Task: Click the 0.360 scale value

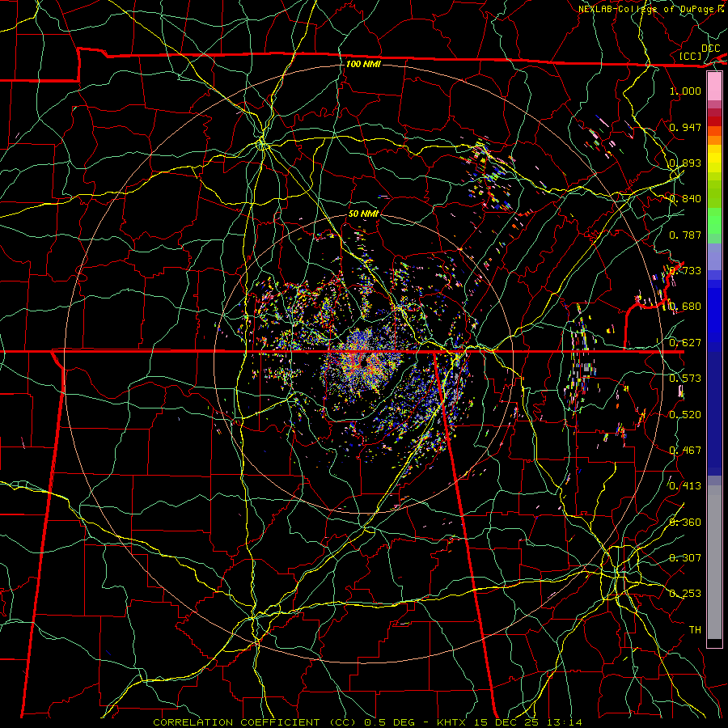Action: click(x=685, y=522)
